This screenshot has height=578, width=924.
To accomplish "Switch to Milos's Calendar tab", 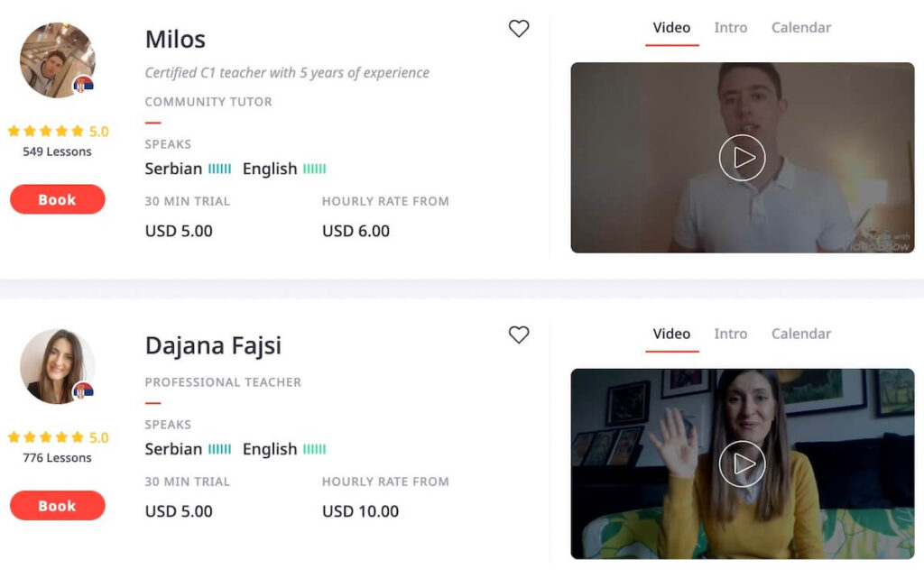I will coord(801,28).
